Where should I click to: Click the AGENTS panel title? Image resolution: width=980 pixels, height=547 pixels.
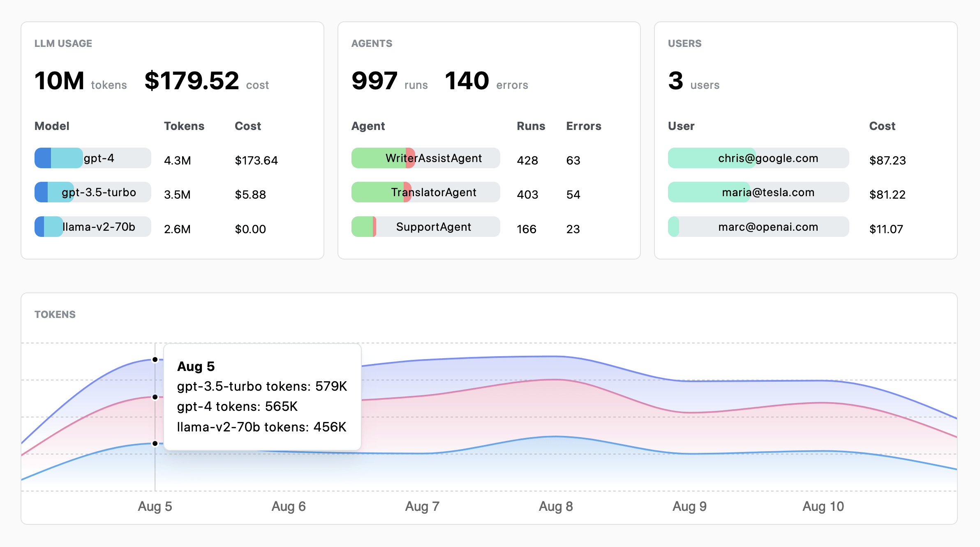pos(372,43)
